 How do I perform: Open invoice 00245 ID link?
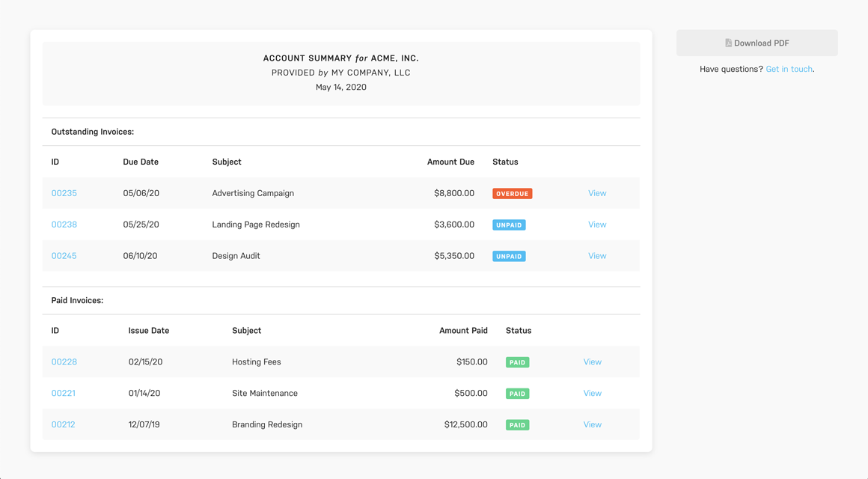64,256
